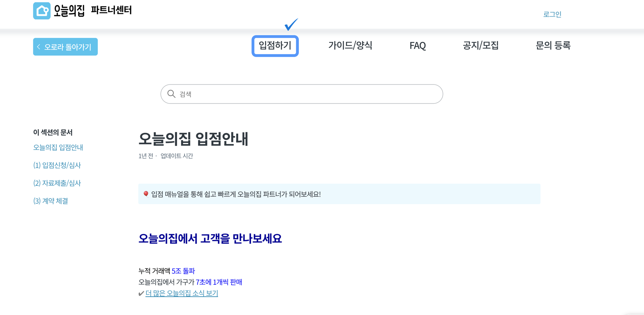The image size is (644, 315).
Task: Open (2) 자료제출/심사 document
Action: 57,183
